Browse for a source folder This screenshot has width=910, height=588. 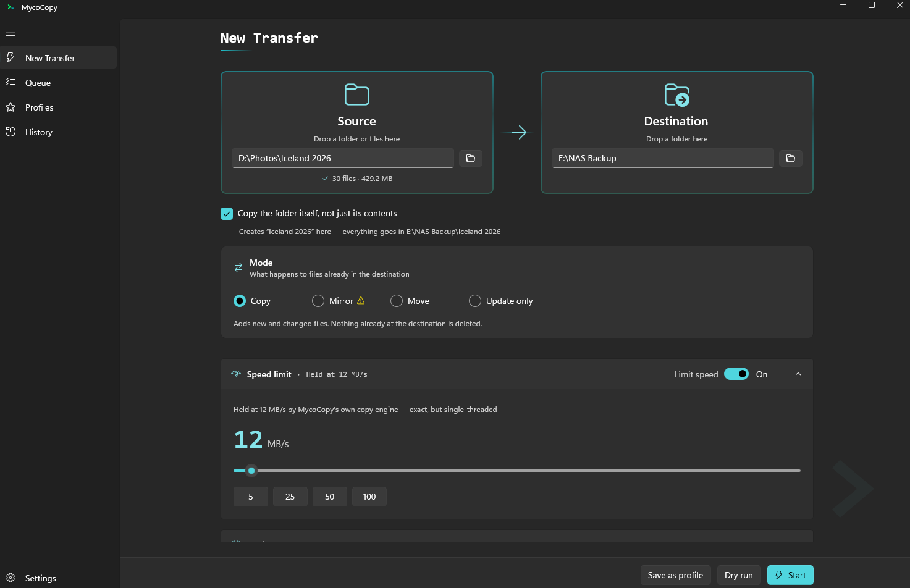pos(471,158)
